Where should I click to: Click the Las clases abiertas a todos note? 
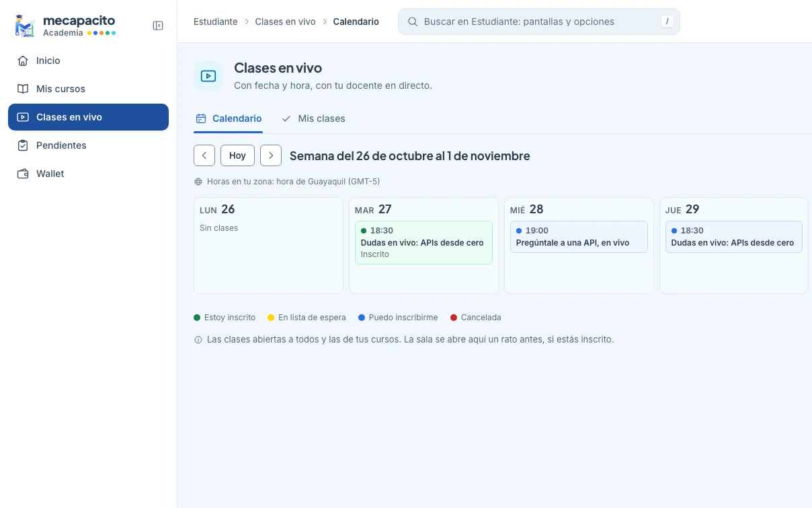coord(410,340)
